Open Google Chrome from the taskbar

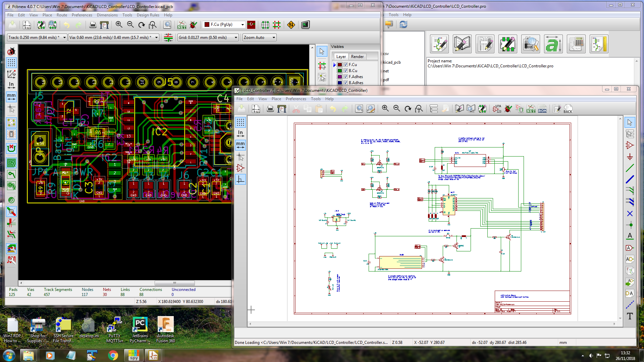pos(113,355)
